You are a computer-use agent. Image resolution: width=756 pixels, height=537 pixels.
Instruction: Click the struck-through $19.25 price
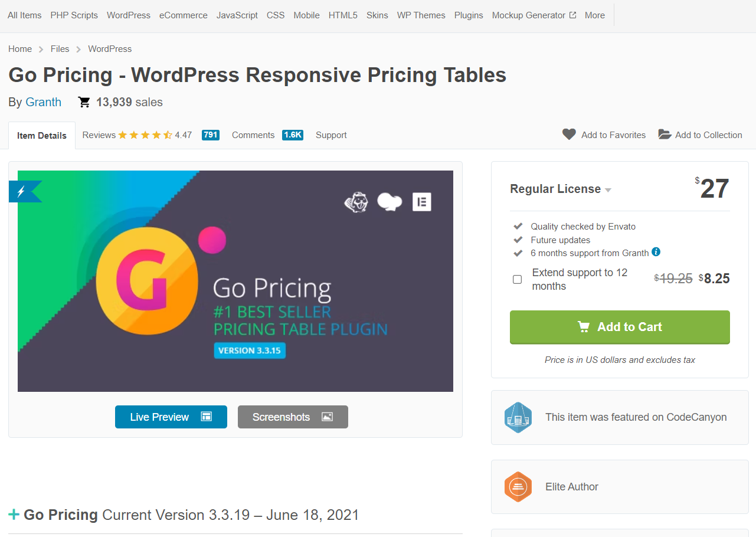[x=673, y=279]
